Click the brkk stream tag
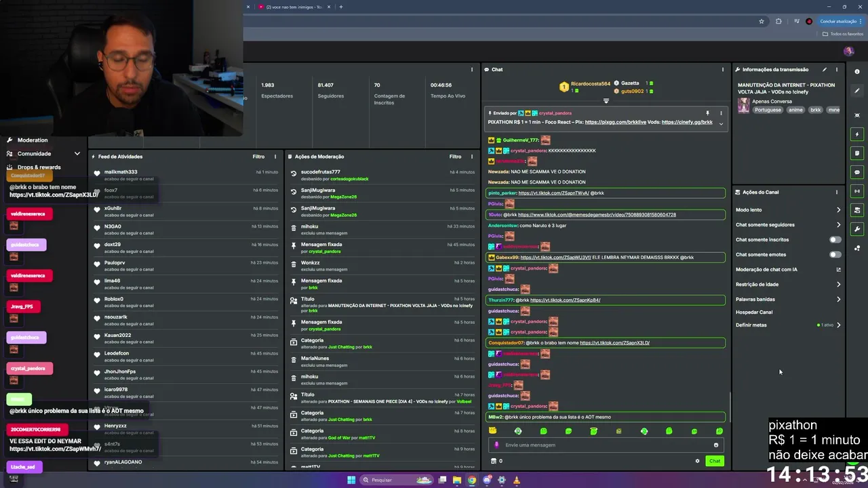868x488 pixels. (815, 110)
